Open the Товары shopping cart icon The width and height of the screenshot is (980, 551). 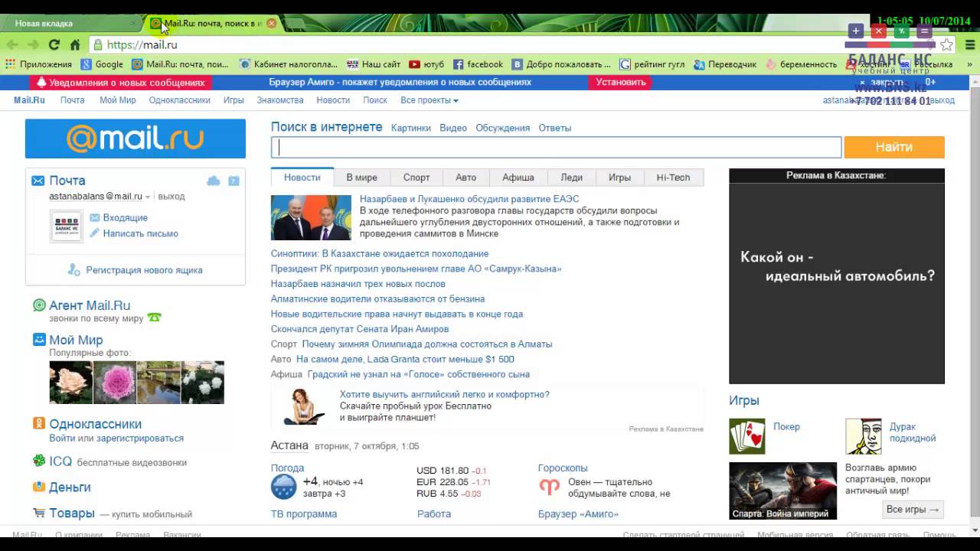(39, 513)
